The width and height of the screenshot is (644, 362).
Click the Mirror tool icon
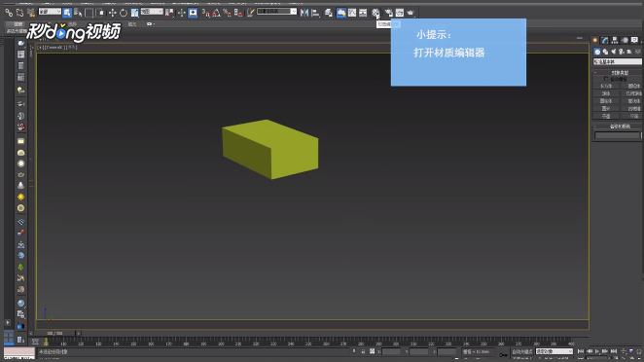pos(304,13)
